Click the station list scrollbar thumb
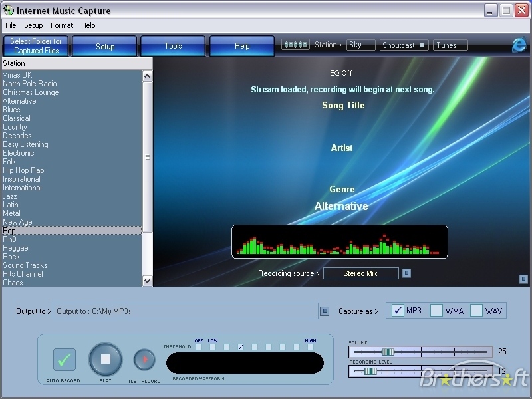 point(147,157)
